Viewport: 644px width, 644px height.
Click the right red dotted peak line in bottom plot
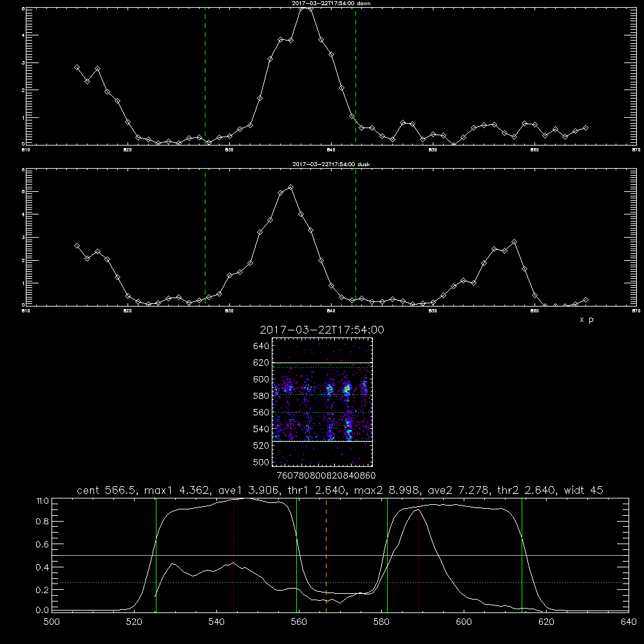[419, 554]
